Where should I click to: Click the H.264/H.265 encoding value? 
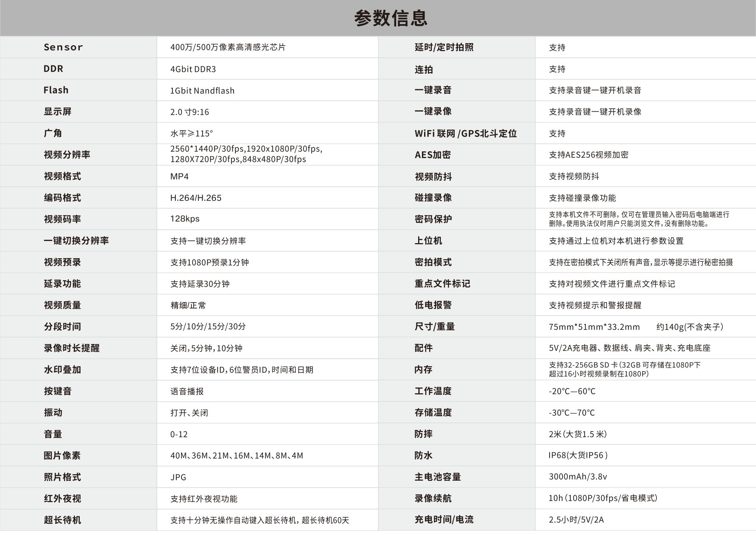click(196, 198)
